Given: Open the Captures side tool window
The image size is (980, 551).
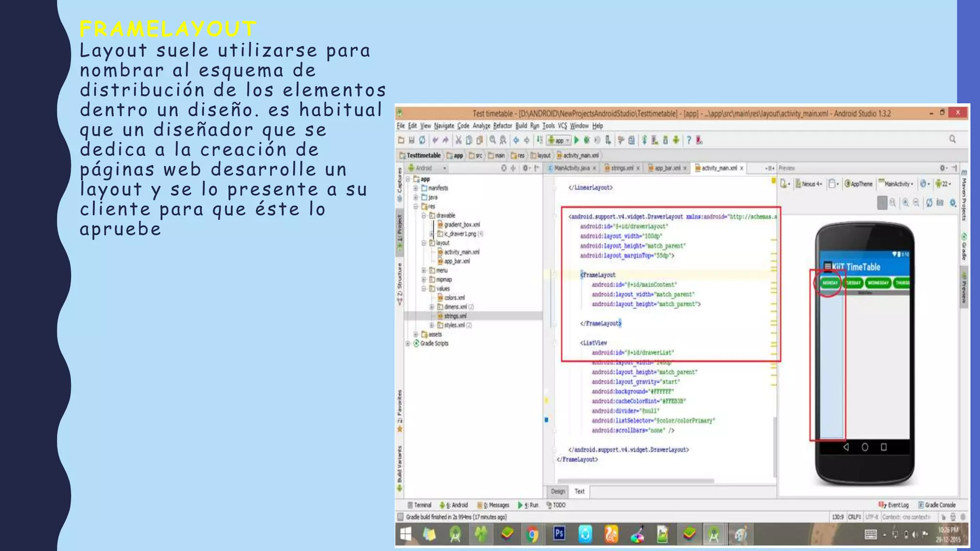Looking at the screenshot, I should tap(400, 184).
